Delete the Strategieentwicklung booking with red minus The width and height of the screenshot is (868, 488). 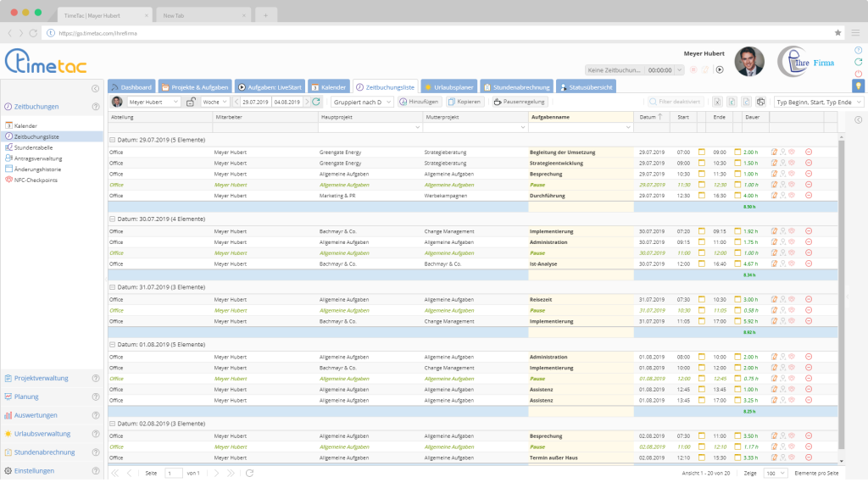coord(808,164)
